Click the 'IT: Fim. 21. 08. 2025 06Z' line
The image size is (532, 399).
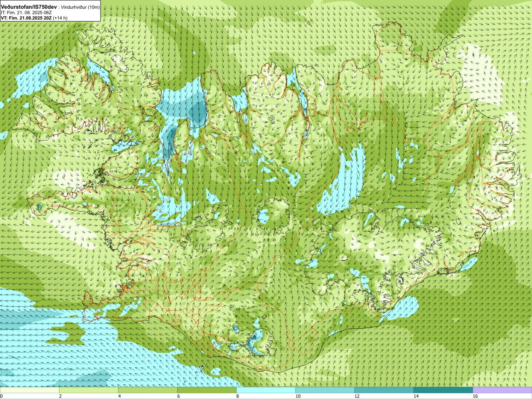tap(26, 13)
